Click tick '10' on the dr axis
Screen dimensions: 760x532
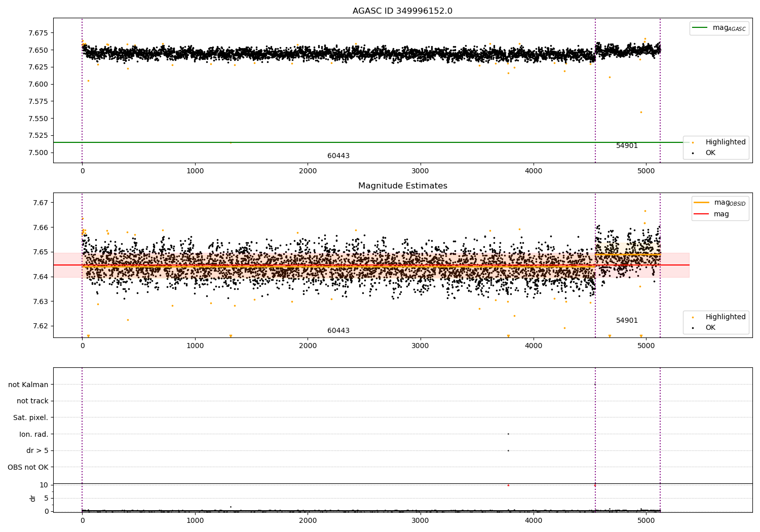(x=44, y=485)
